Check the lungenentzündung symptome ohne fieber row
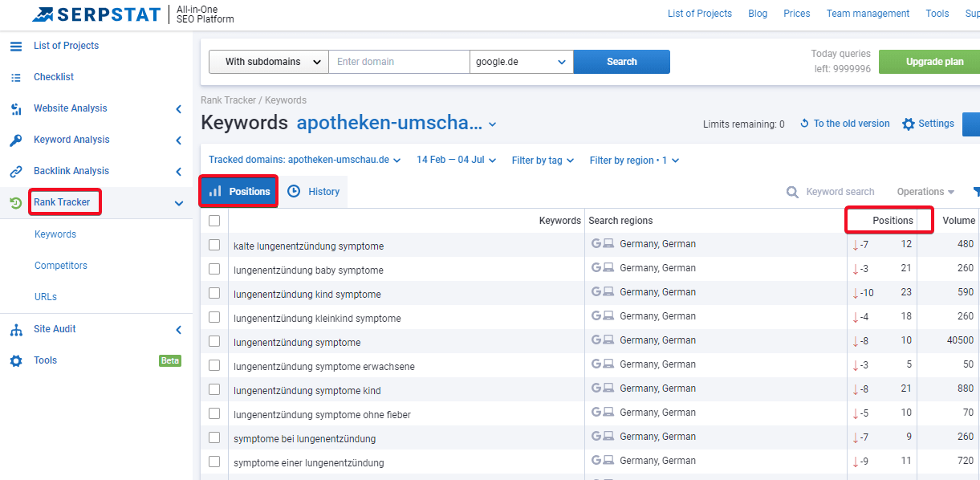 pos(214,413)
